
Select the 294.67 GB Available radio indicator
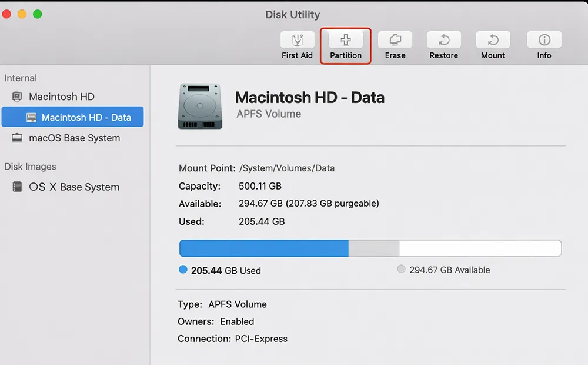tap(401, 270)
